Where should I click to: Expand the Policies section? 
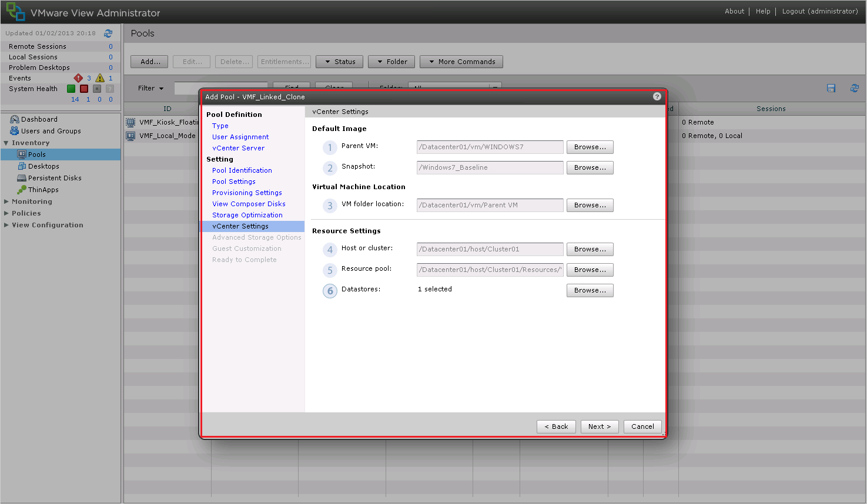[x=25, y=213]
